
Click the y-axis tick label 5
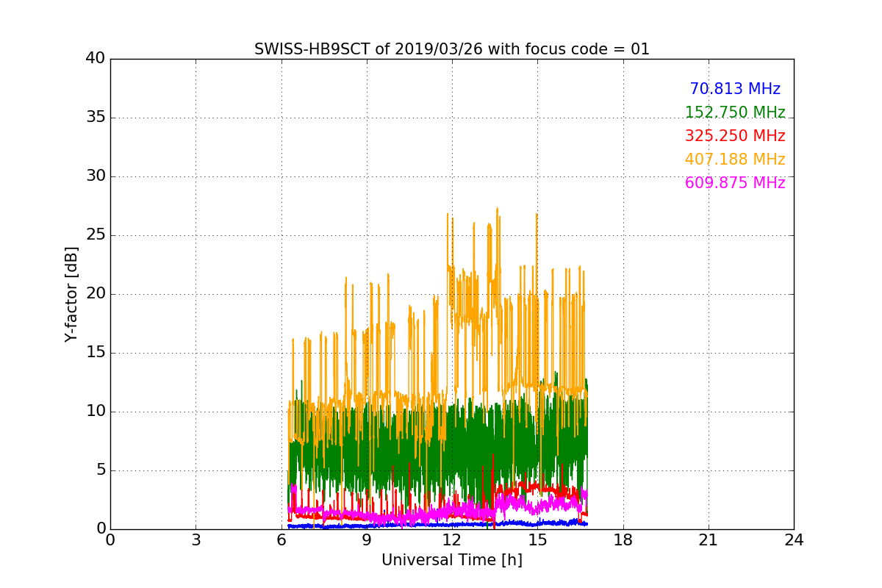pyautogui.click(x=101, y=470)
